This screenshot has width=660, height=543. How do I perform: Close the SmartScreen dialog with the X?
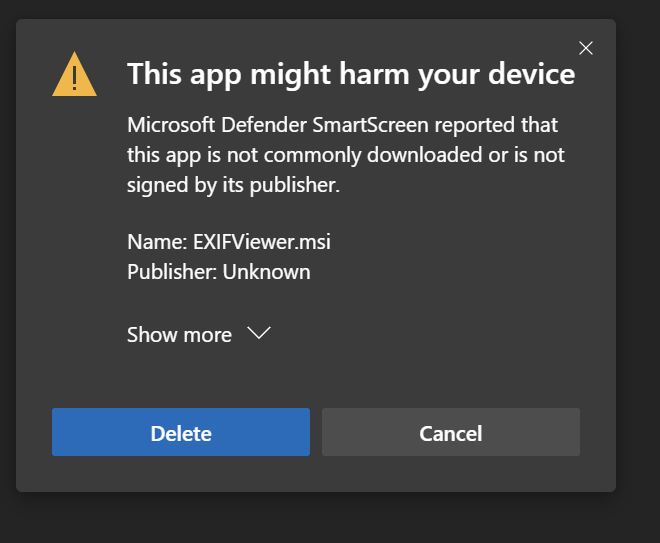tap(586, 48)
